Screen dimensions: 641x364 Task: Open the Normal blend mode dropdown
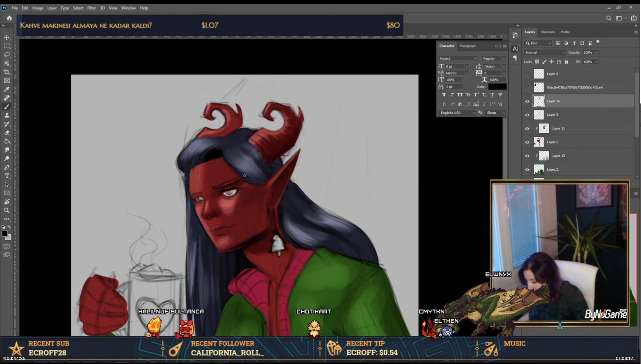coord(545,53)
